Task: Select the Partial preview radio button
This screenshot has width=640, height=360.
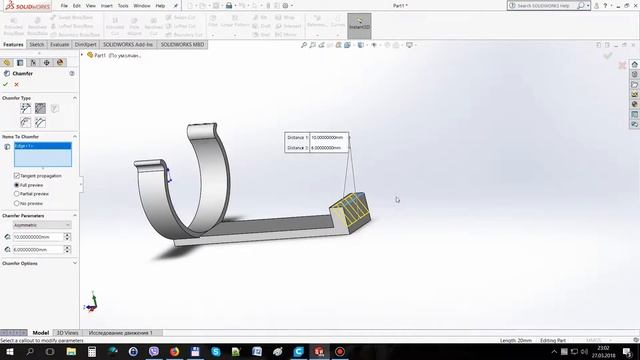Action: coord(17,194)
